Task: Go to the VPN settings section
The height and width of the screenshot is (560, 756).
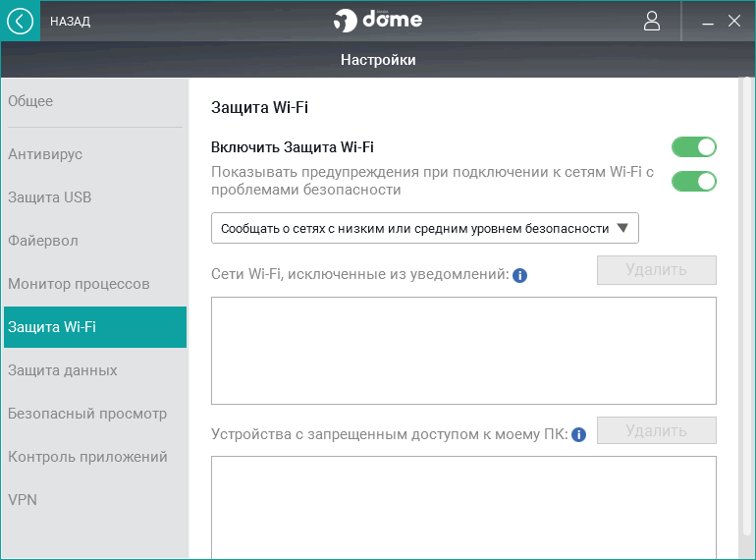Action: (23, 500)
